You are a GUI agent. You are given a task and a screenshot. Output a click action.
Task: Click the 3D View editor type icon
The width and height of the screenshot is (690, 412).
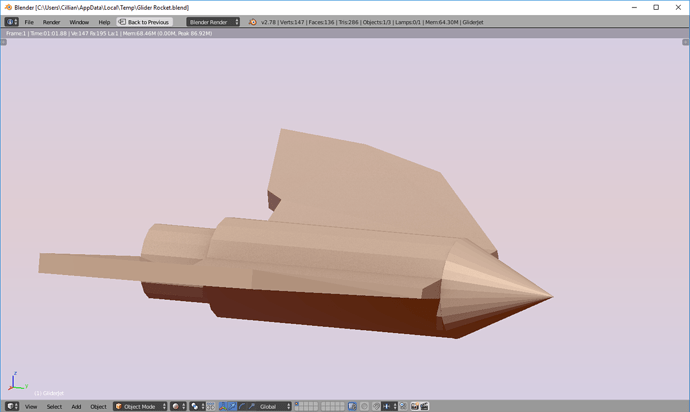[12, 406]
